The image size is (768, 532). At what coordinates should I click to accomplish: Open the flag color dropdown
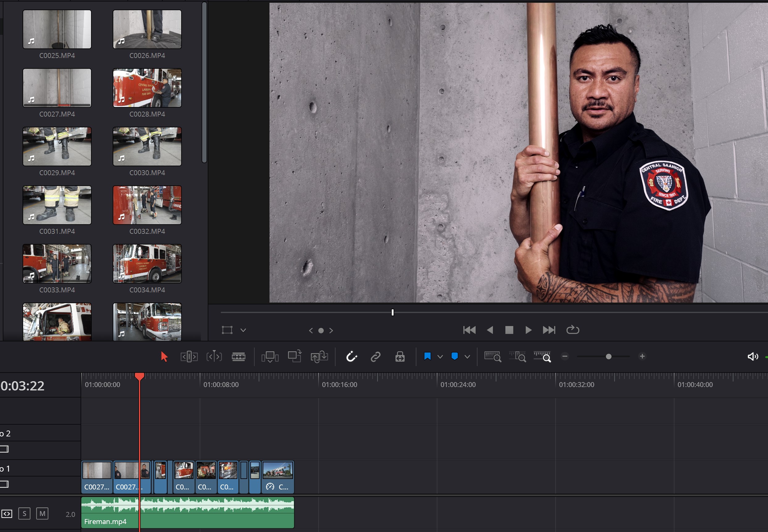pyautogui.click(x=440, y=357)
